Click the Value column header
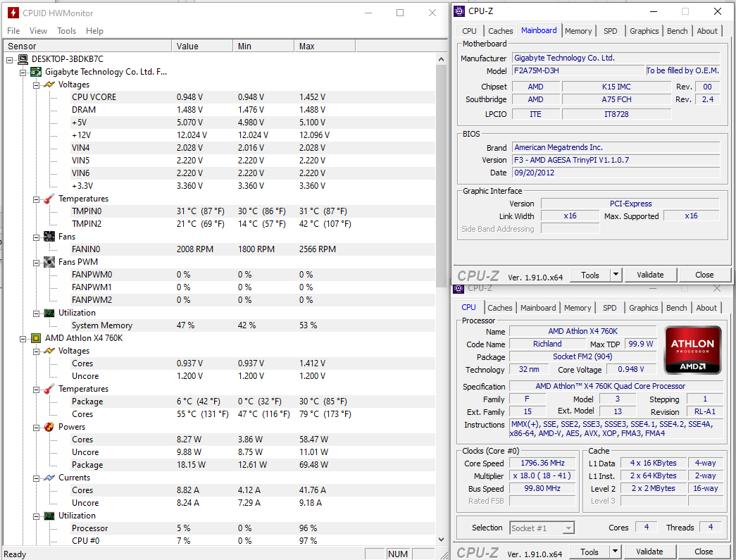Image resolution: width=736 pixels, height=560 pixels. (x=202, y=46)
